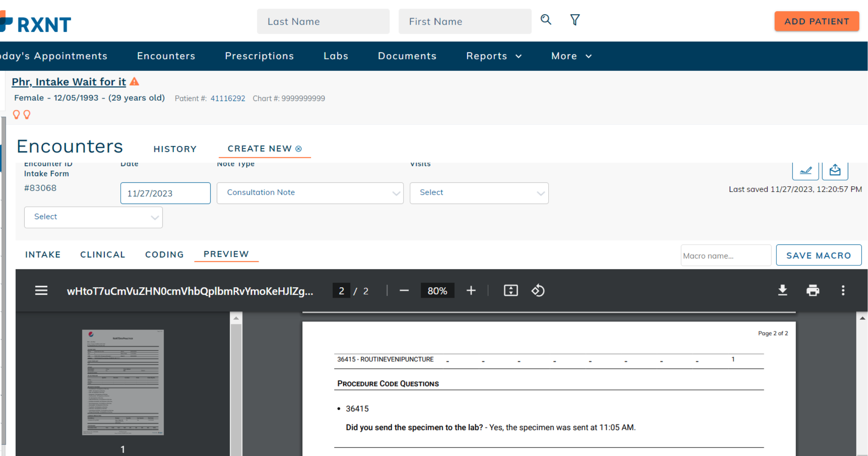Open PDF viewer more actions menu

843,290
